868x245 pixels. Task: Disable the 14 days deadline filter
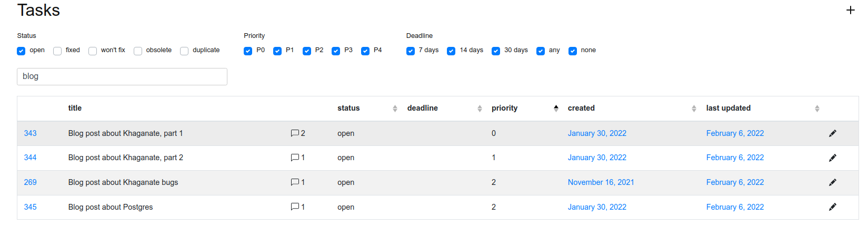[451, 51]
